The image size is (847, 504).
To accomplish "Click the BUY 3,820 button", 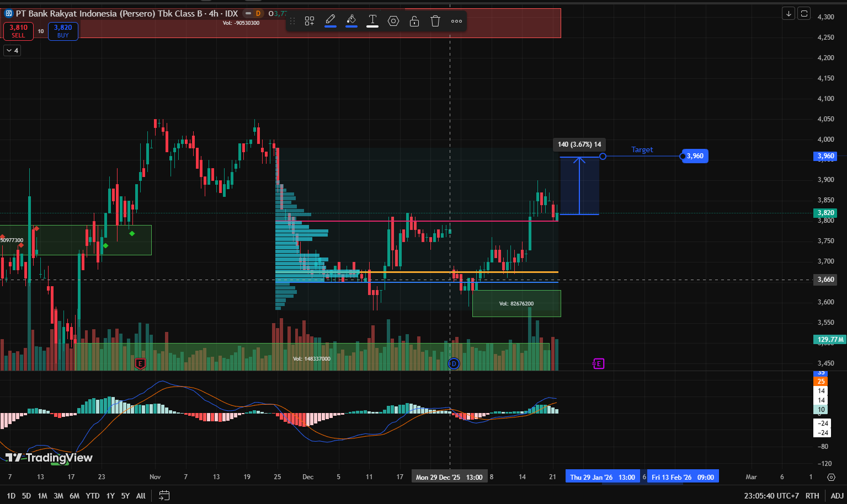I will (x=63, y=31).
